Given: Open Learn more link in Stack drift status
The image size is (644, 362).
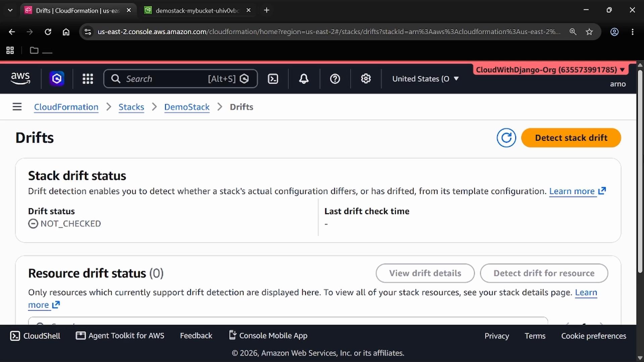Looking at the screenshot, I should coord(577,191).
